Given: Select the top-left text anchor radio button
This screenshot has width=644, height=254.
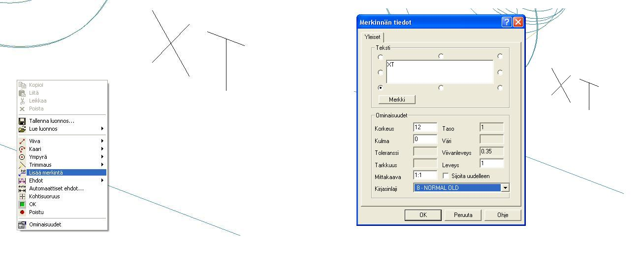Looking at the screenshot, I should click(x=380, y=57).
